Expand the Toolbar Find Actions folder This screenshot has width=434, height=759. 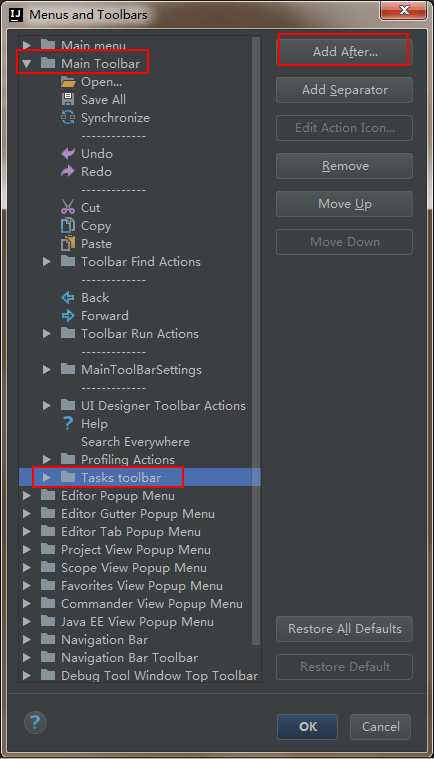47,262
